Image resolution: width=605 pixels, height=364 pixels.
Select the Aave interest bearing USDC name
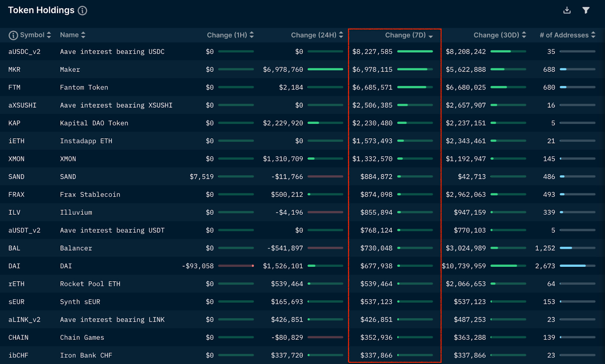pyautogui.click(x=112, y=52)
